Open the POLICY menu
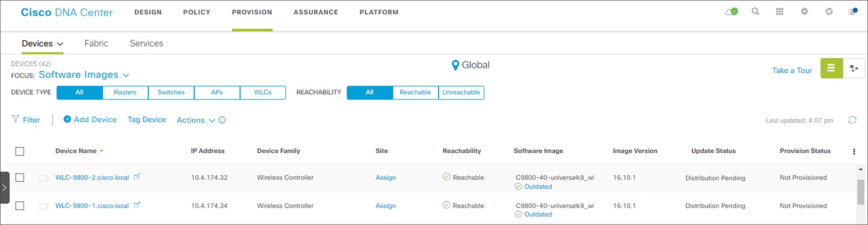This screenshot has width=868, height=225. point(196,12)
